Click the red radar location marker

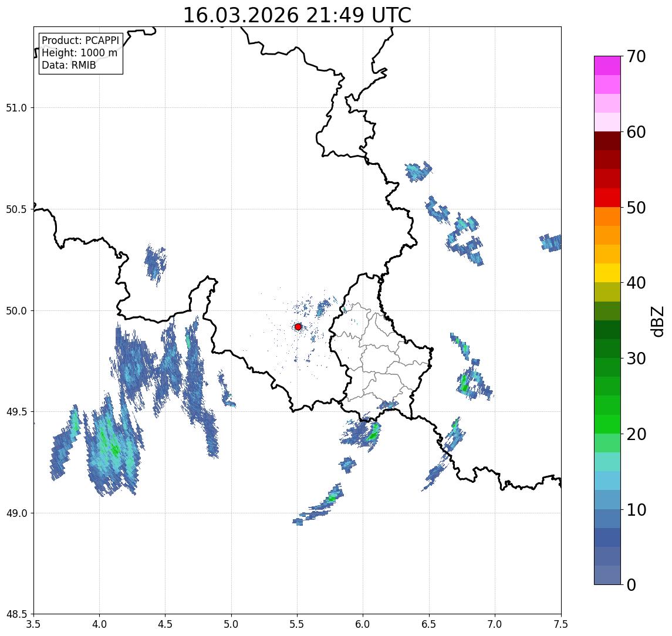(298, 327)
